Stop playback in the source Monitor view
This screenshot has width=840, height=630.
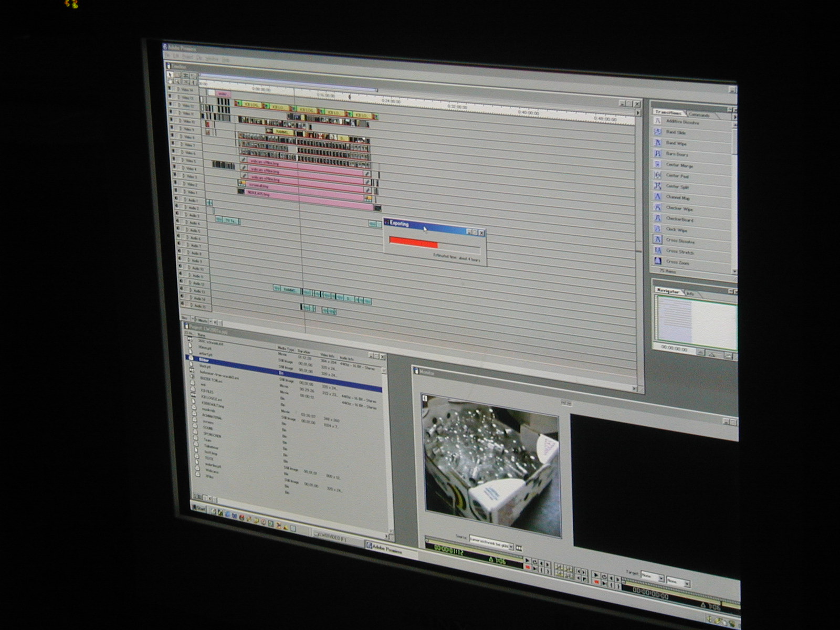click(x=527, y=567)
